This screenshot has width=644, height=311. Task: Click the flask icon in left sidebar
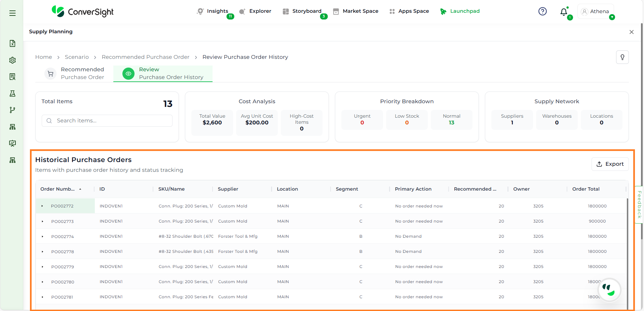(x=12, y=93)
